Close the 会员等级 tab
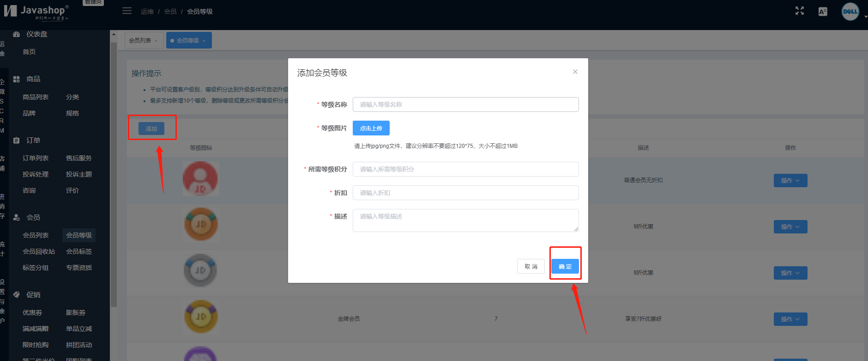The height and width of the screenshot is (361, 868). (x=204, y=41)
